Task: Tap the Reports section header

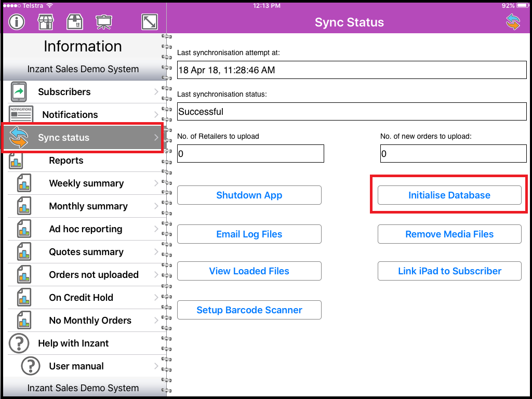Action: point(84,161)
